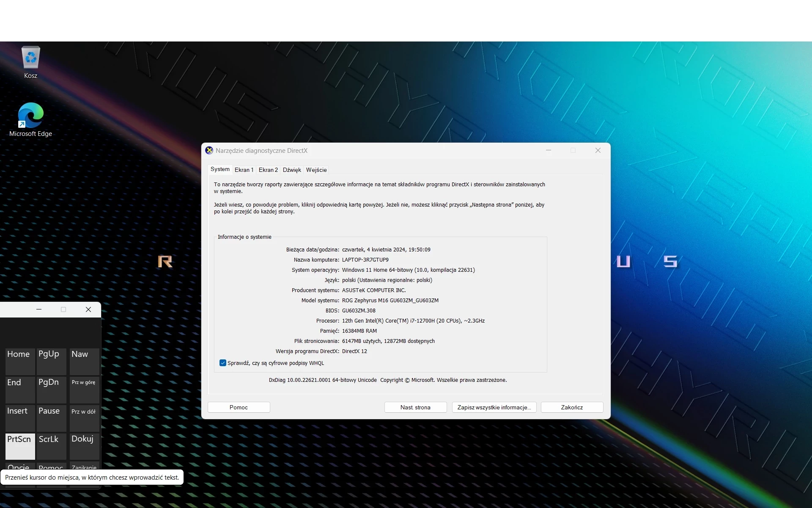Close the on-screen keyboard window
812x508 pixels.
[x=88, y=309]
